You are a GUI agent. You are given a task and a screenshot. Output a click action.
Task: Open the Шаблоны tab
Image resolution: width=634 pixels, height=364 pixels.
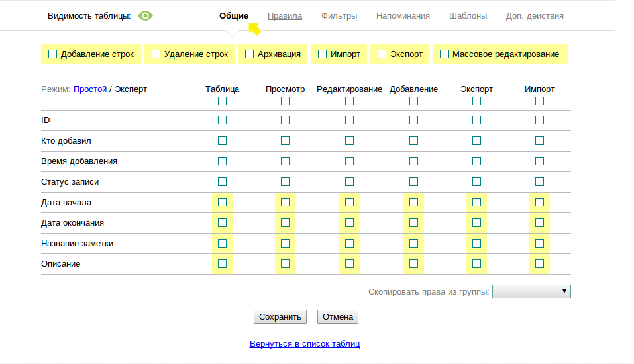pos(468,16)
